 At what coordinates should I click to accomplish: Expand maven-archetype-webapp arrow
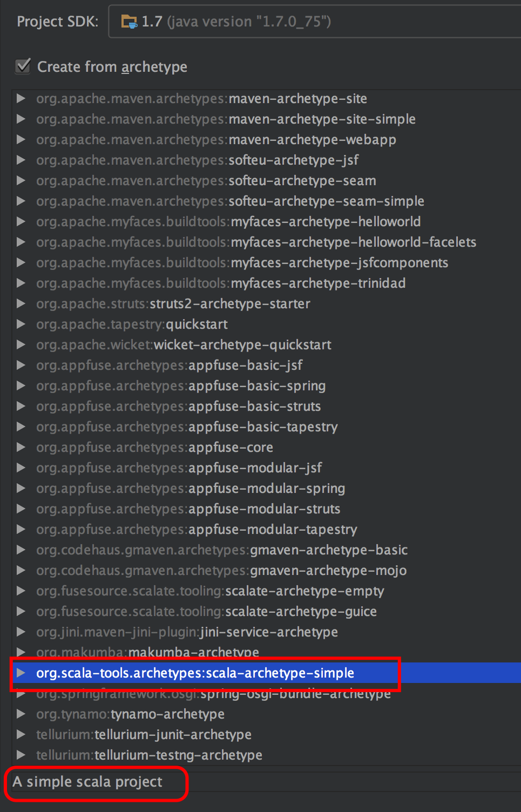[x=21, y=139]
